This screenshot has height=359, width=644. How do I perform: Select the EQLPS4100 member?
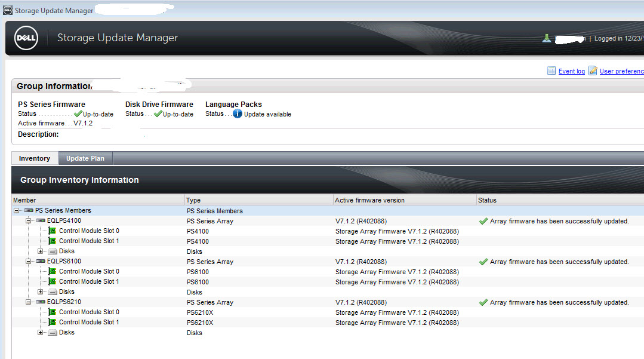pyautogui.click(x=64, y=221)
